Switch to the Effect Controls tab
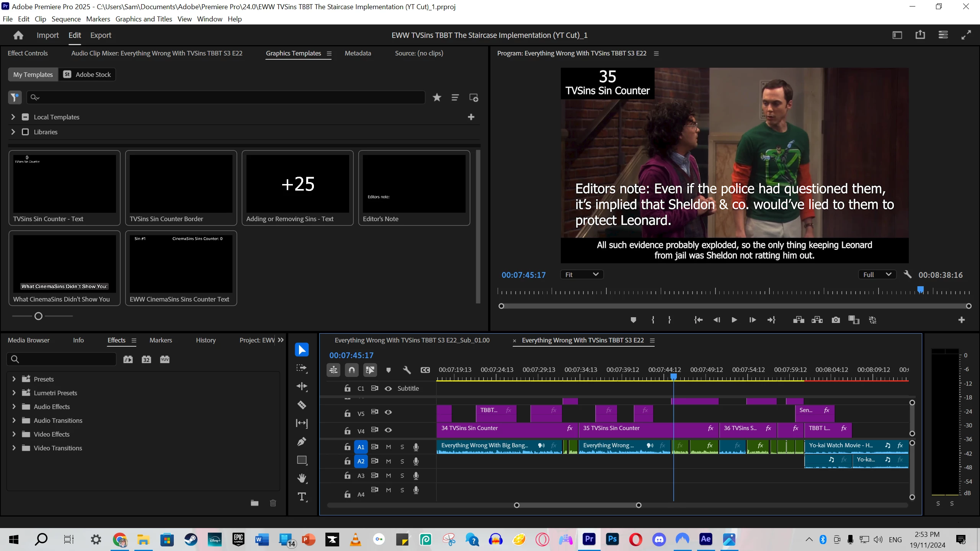980x551 pixels. (x=28, y=53)
